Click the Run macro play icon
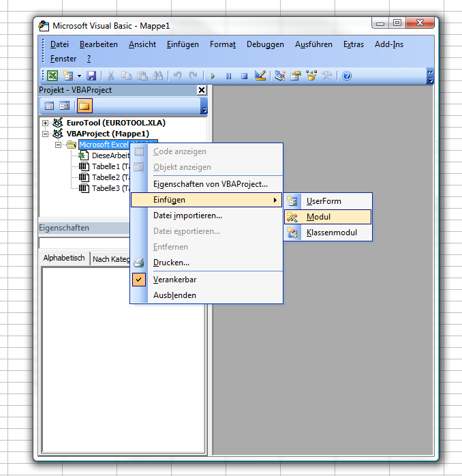The image size is (462, 476). [213, 76]
